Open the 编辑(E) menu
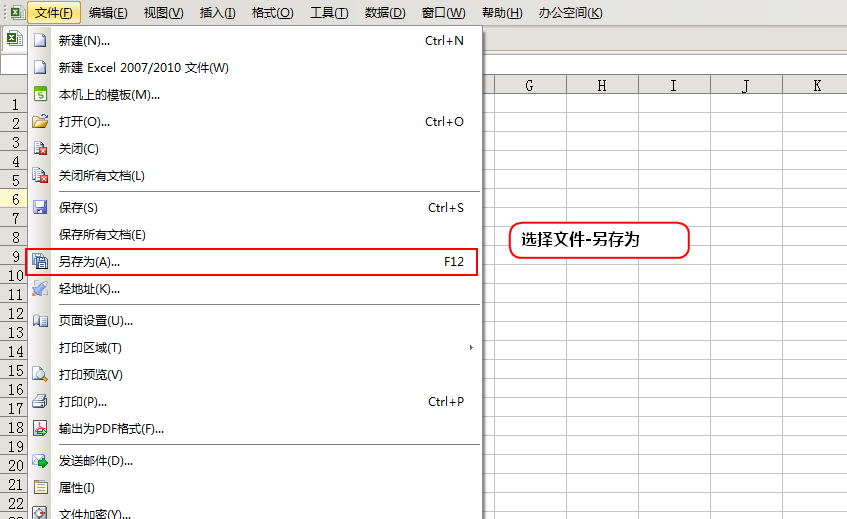The image size is (847, 519). point(108,13)
